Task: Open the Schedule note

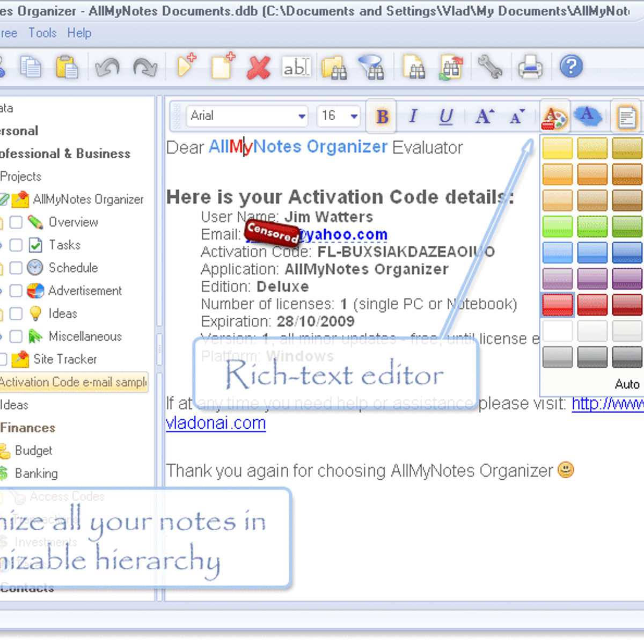Action: tap(73, 268)
